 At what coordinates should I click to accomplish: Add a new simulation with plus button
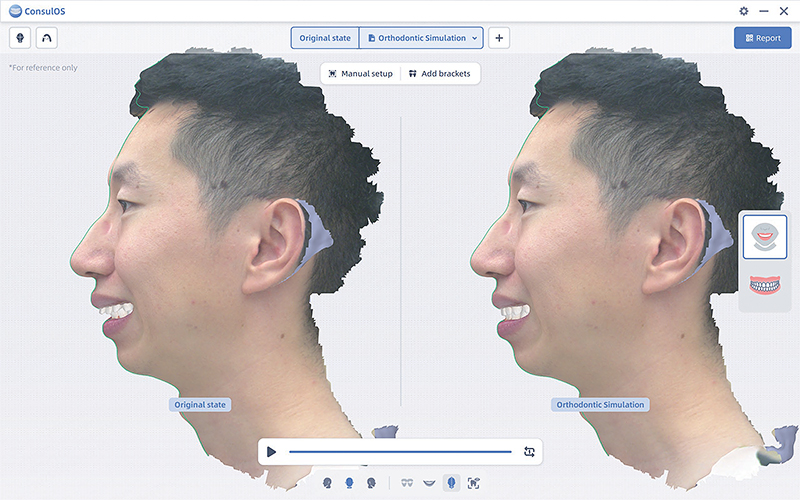[500, 38]
